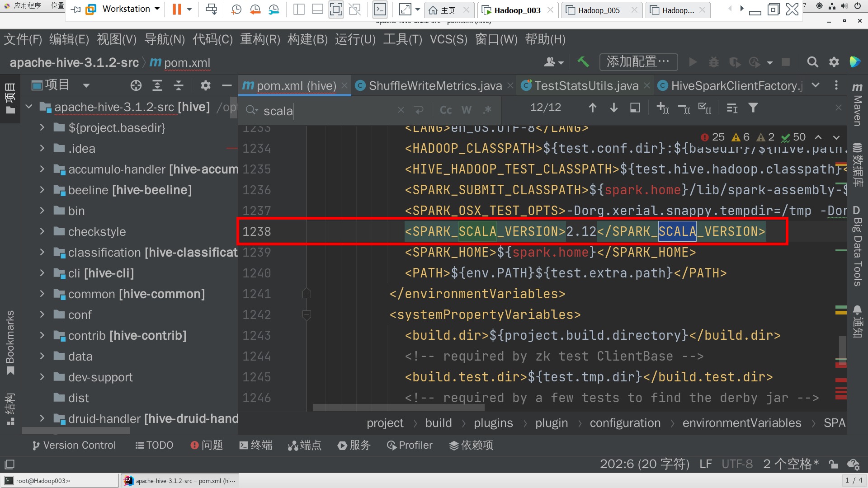Image resolution: width=868 pixels, height=488 pixels.
Task: Open the 运行(U) menu
Action: point(354,39)
